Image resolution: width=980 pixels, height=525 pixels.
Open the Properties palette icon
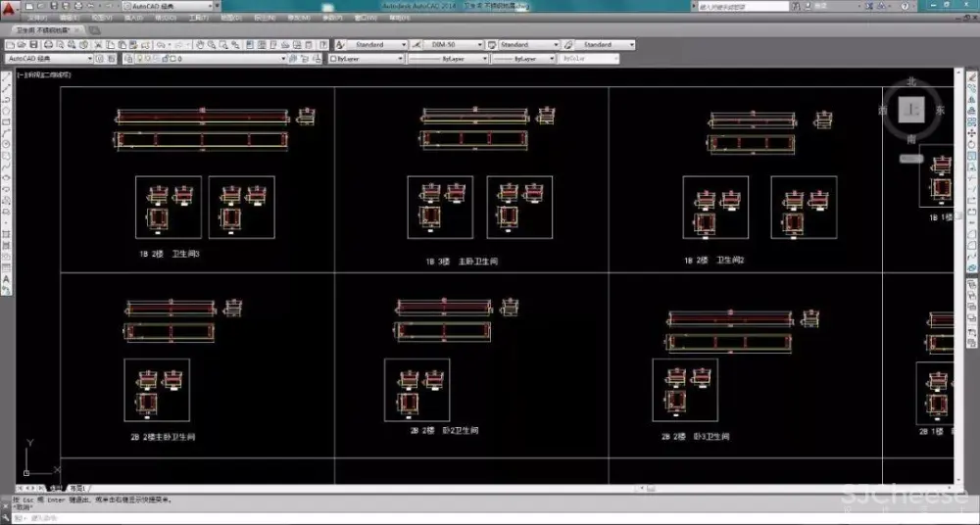point(250,45)
